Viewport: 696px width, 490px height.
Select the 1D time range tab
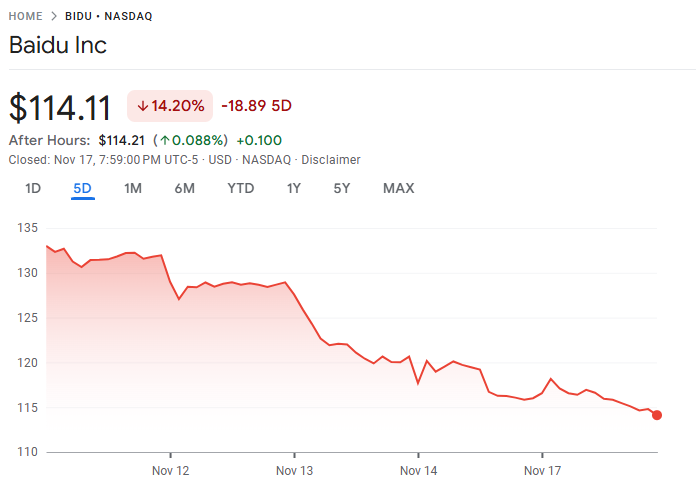(x=33, y=188)
